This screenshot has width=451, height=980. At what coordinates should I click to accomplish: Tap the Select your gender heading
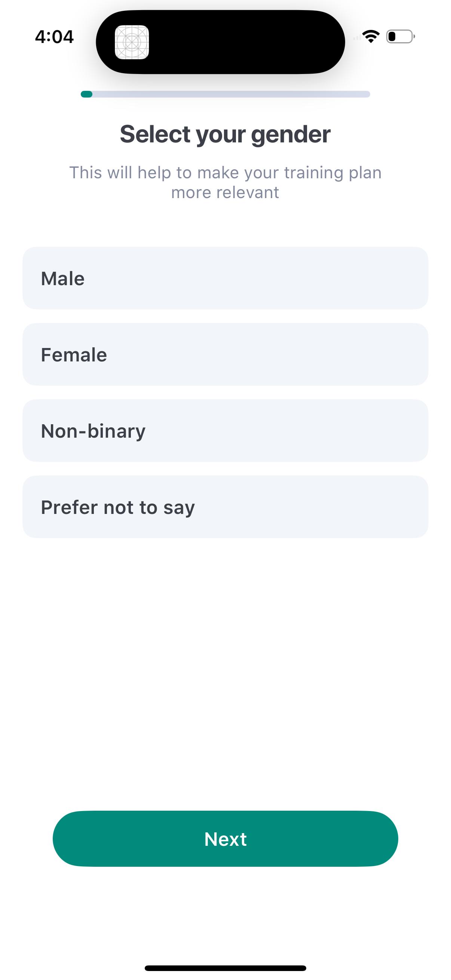click(225, 134)
